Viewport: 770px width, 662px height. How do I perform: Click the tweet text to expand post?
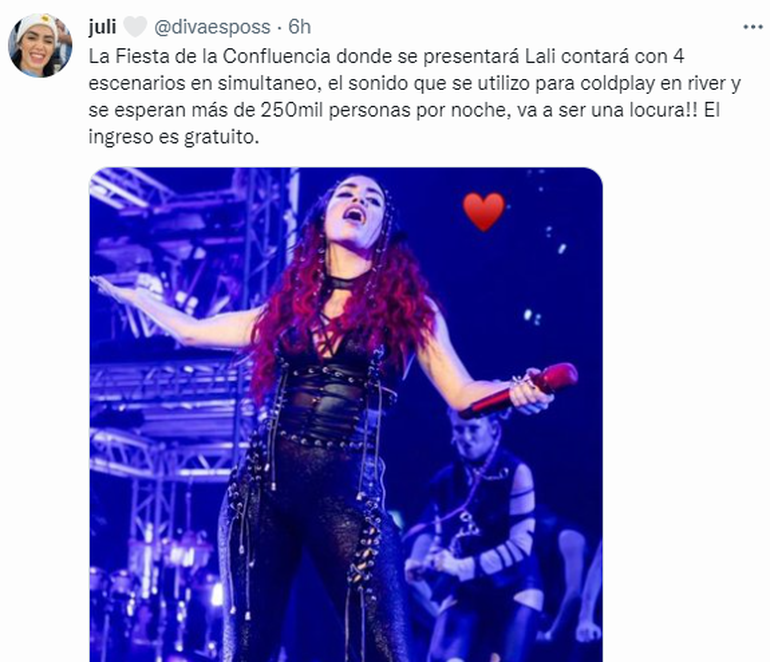click(x=414, y=96)
